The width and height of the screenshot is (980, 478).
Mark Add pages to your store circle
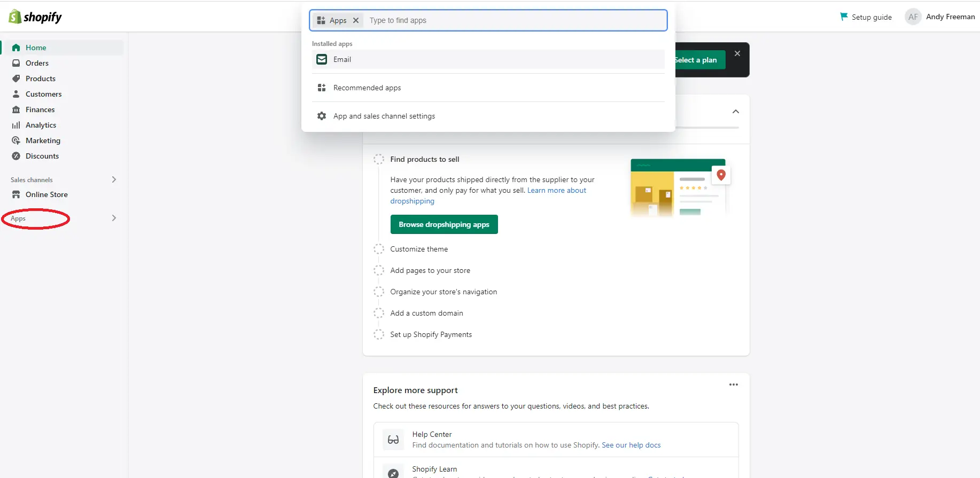coord(379,270)
